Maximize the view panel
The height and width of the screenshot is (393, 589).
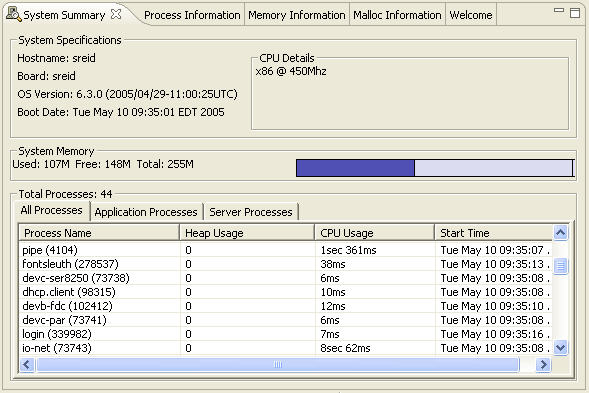pyautogui.click(x=575, y=13)
